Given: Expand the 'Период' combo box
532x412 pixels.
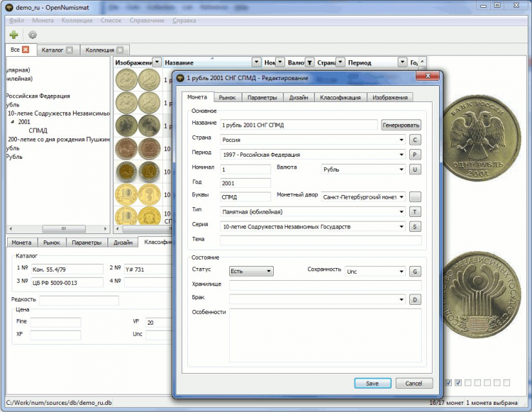Looking at the screenshot, I should (401, 154).
